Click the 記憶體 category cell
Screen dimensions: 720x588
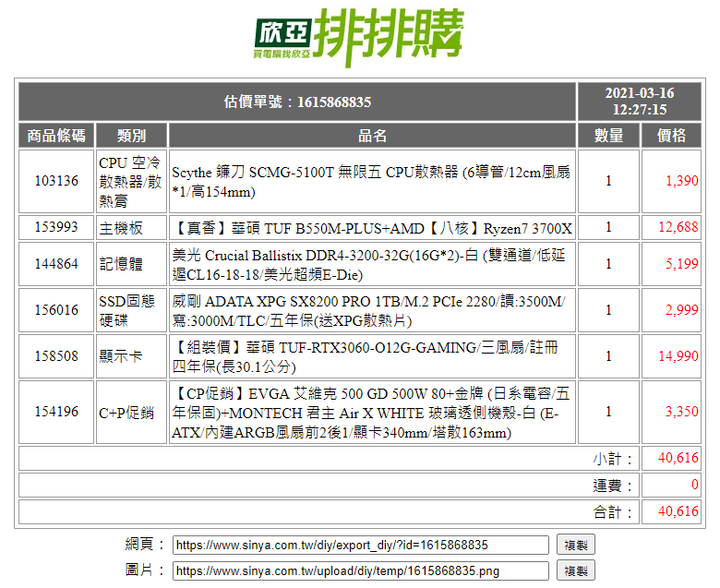point(131,264)
